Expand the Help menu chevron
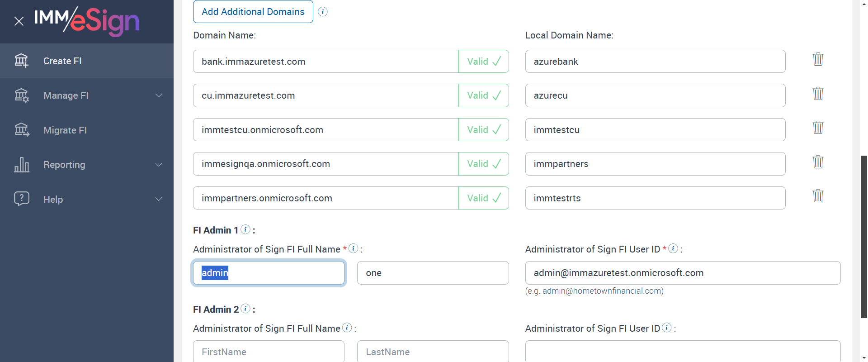The image size is (868, 362). (158, 199)
